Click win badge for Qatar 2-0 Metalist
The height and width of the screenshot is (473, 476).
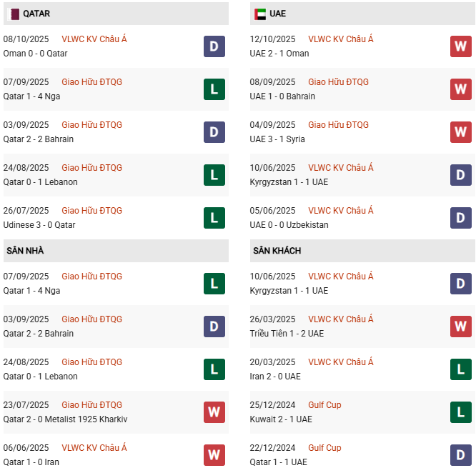pos(214,412)
